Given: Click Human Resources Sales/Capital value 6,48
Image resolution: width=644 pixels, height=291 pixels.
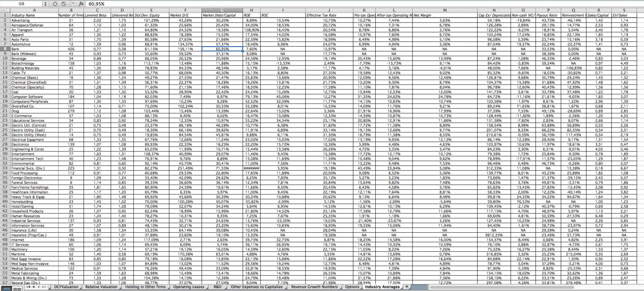Looking at the screenshot, I should coord(599,216).
